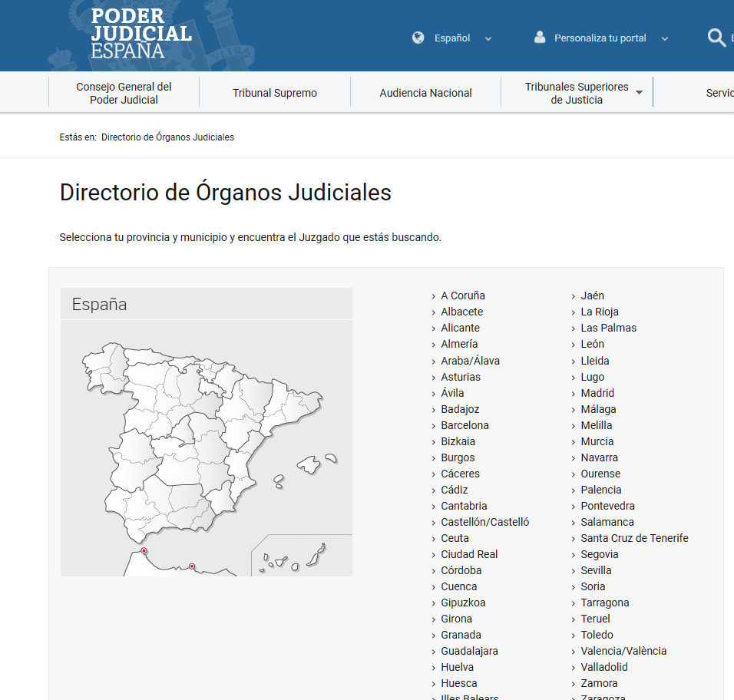
Task: Select the Madrid province link
Action: pyautogui.click(x=597, y=393)
